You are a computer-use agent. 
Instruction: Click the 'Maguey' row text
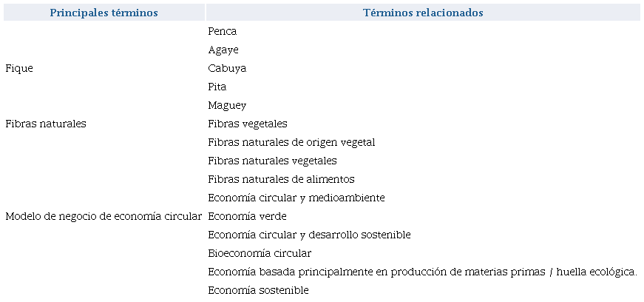click(227, 105)
